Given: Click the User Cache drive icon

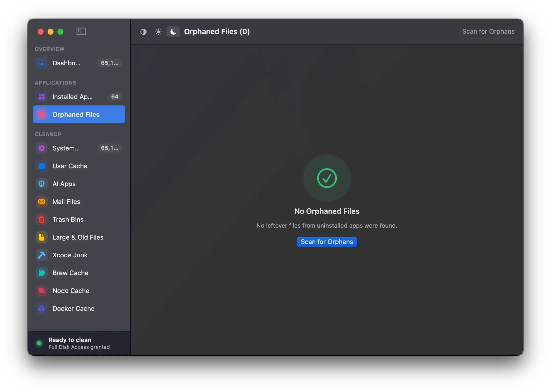Looking at the screenshot, I should [x=42, y=166].
